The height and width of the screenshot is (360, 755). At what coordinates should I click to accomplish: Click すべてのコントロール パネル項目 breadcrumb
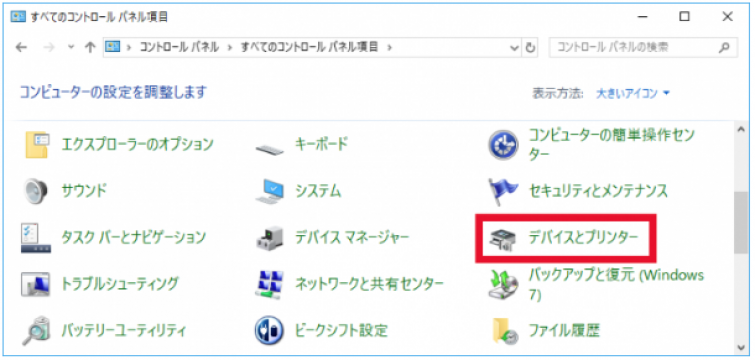[309, 47]
